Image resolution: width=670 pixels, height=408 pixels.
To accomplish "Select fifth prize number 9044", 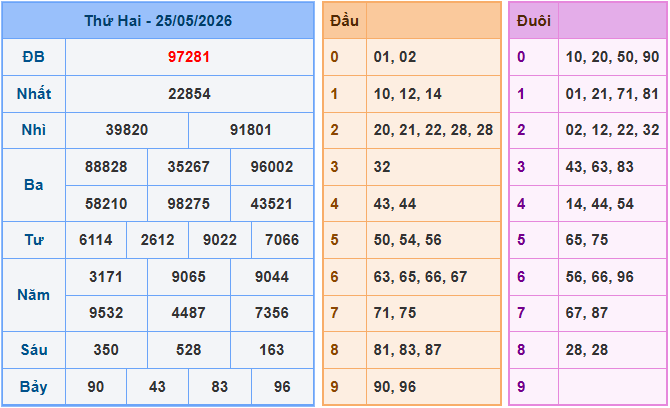I will [272, 277].
